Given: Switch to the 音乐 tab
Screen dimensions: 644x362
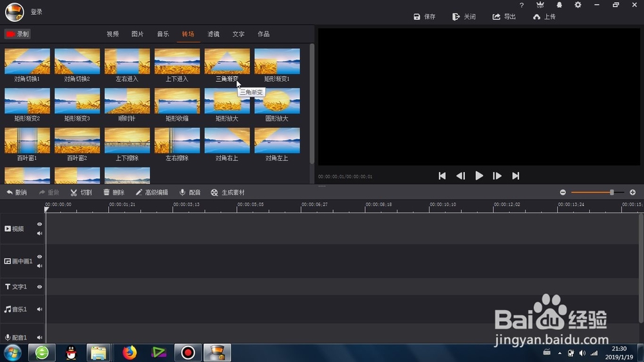Looking at the screenshot, I should 163,34.
